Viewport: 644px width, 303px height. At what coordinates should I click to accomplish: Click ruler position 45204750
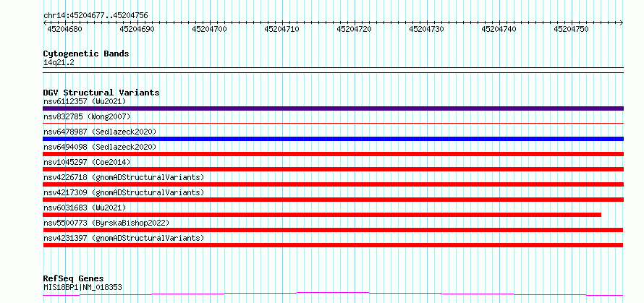(572, 29)
